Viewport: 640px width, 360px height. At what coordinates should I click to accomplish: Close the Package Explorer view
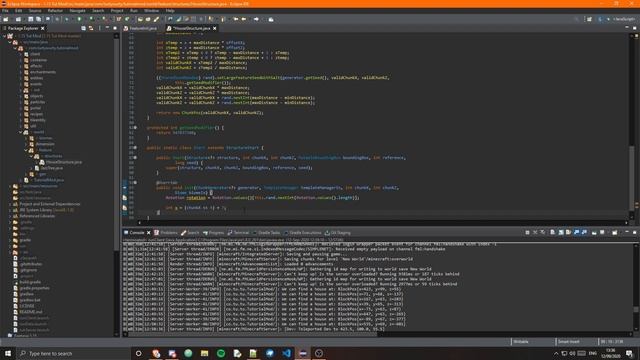pyautogui.click(x=42, y=28)
